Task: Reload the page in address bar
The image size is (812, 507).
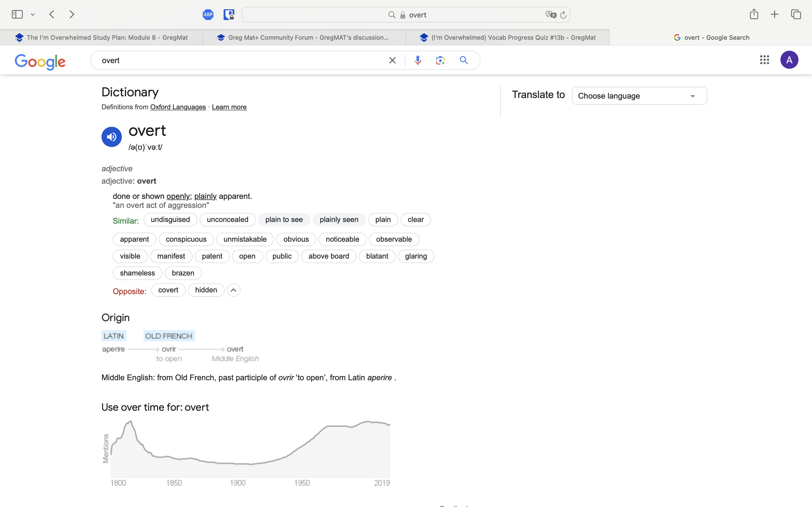Action: click(563, 15)
